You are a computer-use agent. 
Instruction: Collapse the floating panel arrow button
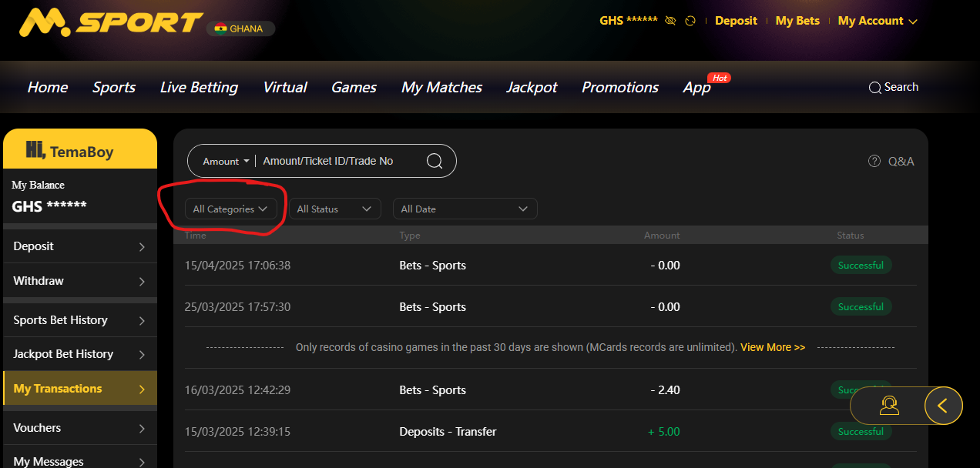pos(943,405)
